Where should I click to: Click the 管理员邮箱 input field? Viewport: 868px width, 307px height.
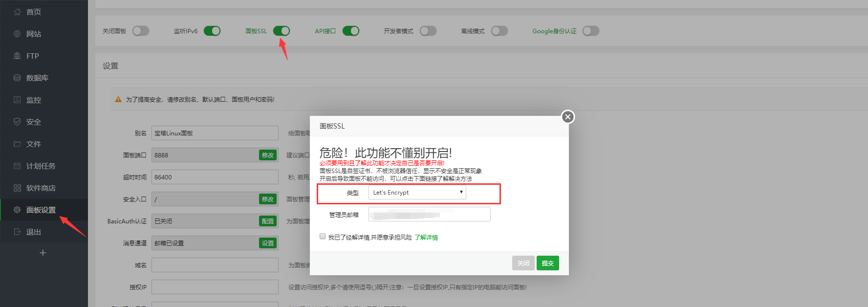(429, 214)
